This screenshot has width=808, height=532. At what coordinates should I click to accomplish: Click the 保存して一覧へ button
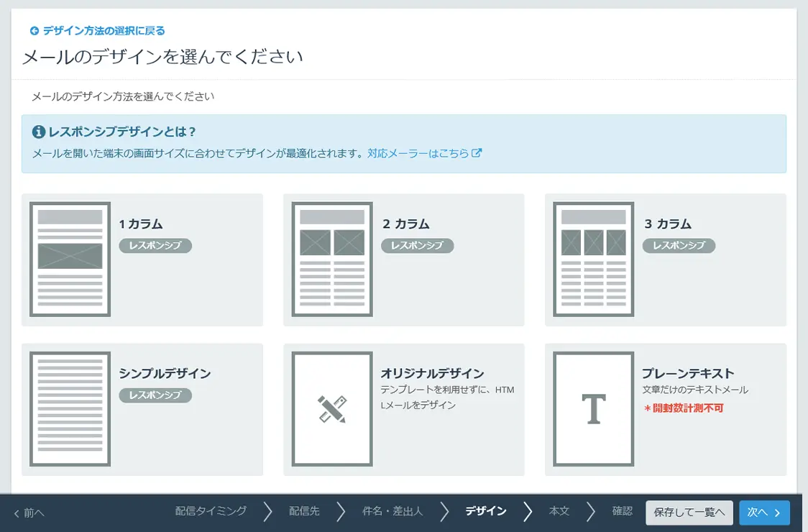pyautogui.click(x=689, y=513)
